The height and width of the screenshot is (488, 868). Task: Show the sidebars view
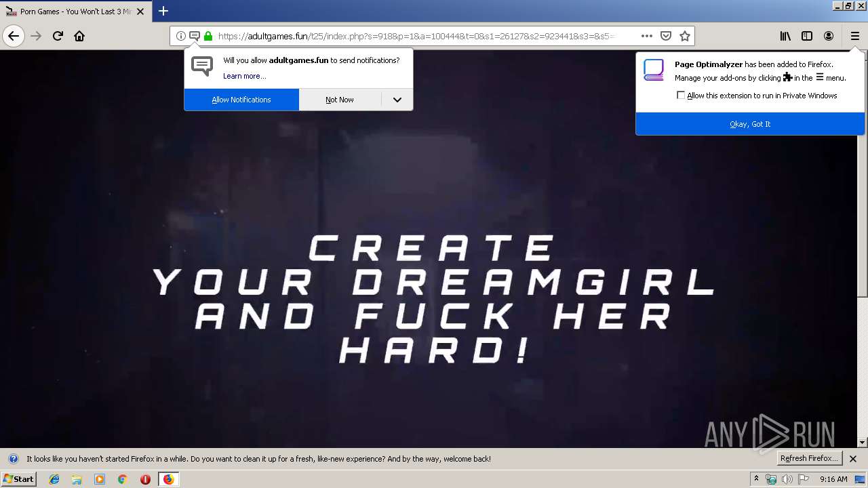[807, 36]
